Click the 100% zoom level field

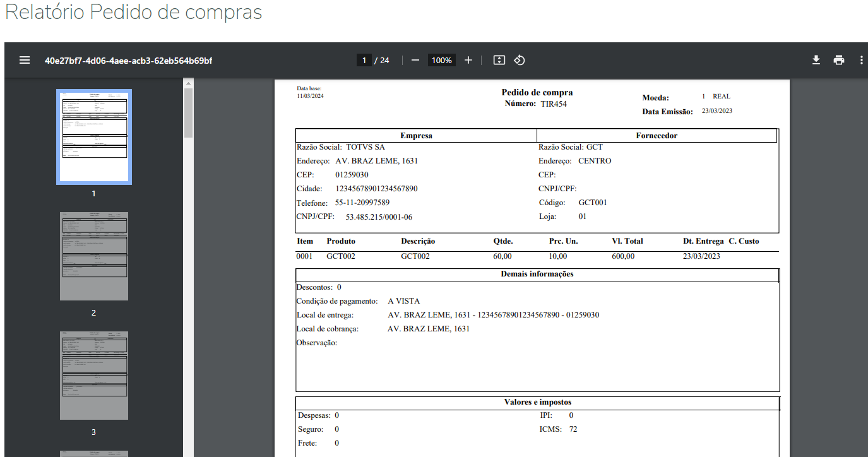click(x=442, y=61)
